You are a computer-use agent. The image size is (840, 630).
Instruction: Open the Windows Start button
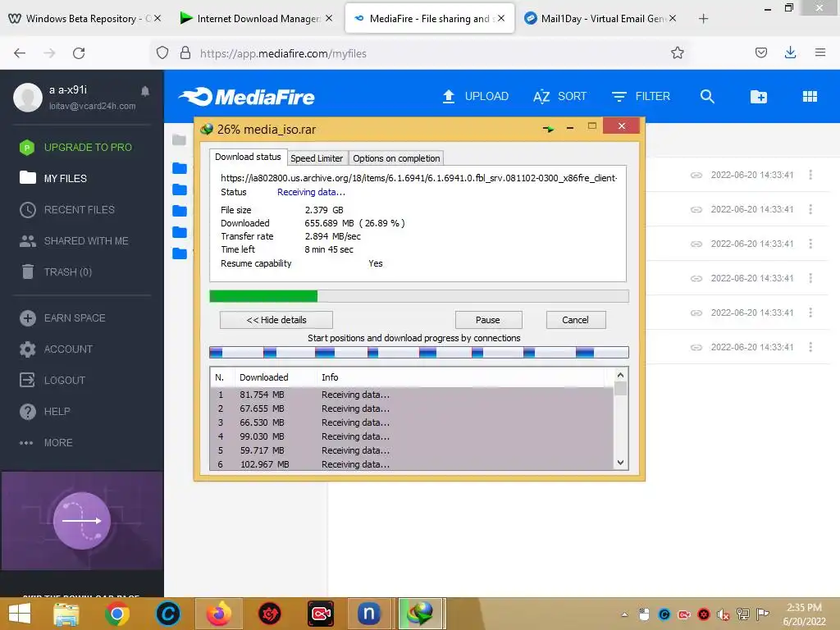pos(20,614)
